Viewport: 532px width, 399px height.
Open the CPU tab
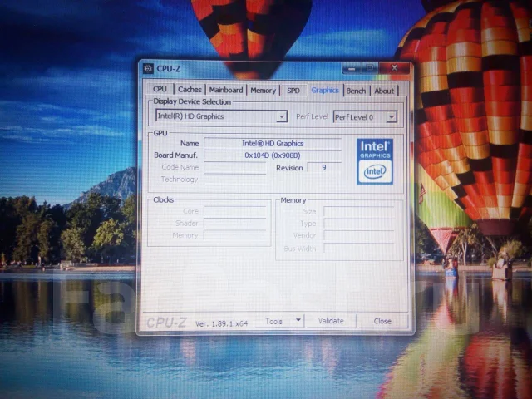point(160,89)
